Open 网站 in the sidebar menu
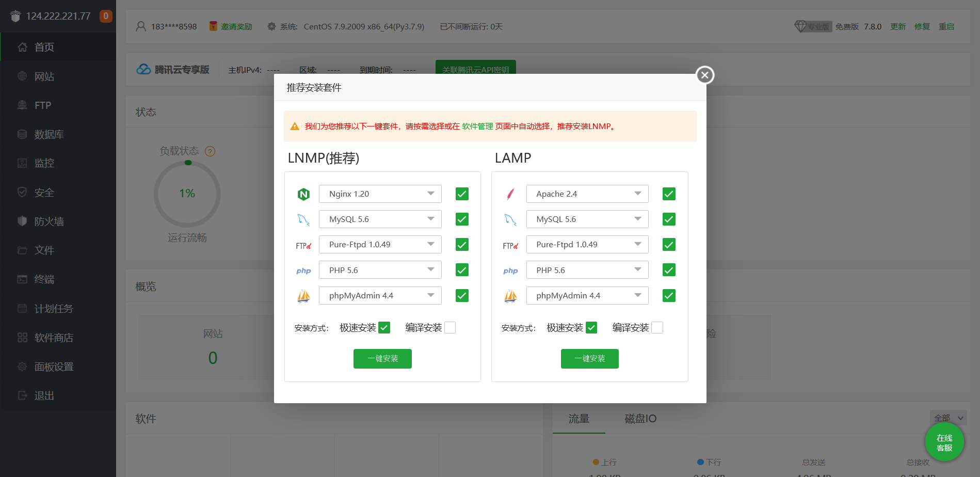The image size is (980, 477). tap(58, 76)
